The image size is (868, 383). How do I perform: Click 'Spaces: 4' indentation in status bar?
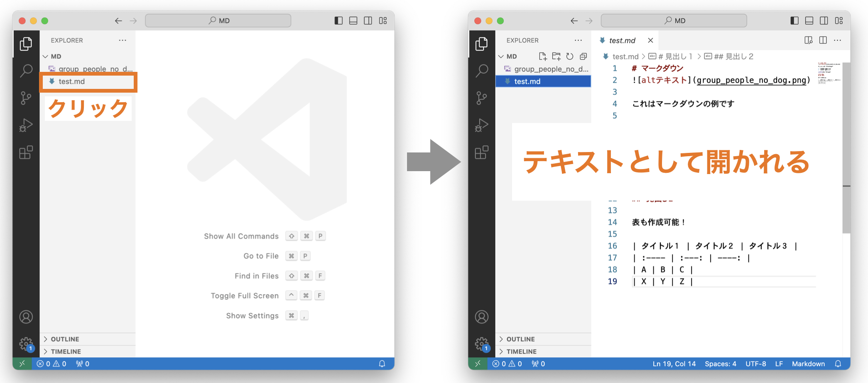point(721,363)
